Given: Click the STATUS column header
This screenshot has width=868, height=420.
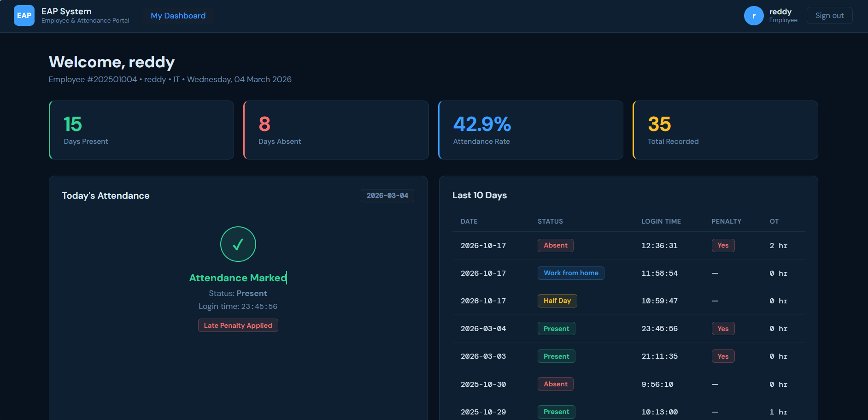Looking at the screenshot, I should click(x=550, y=221).
